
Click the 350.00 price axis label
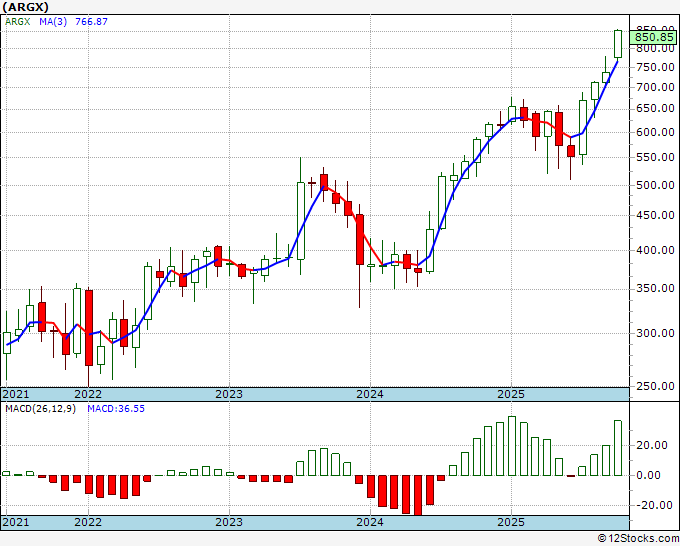click(655, 288)
